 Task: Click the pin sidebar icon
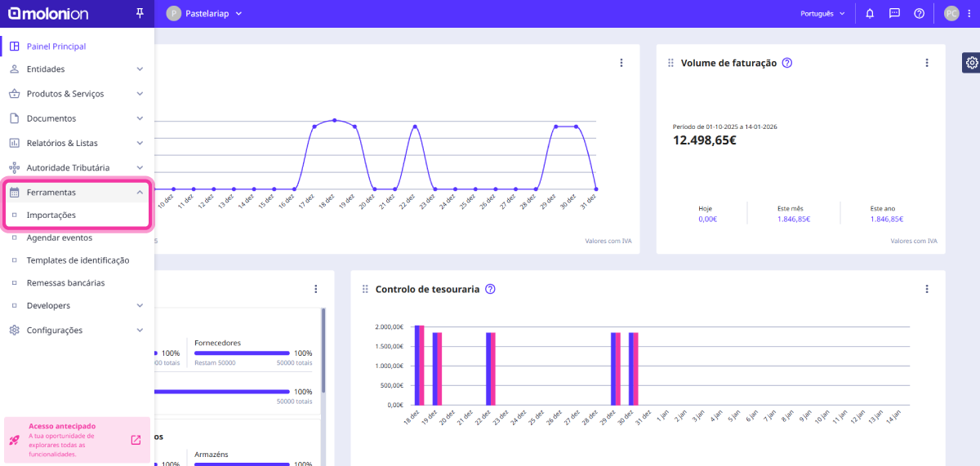pyautogui.click(x=140, y=13)
